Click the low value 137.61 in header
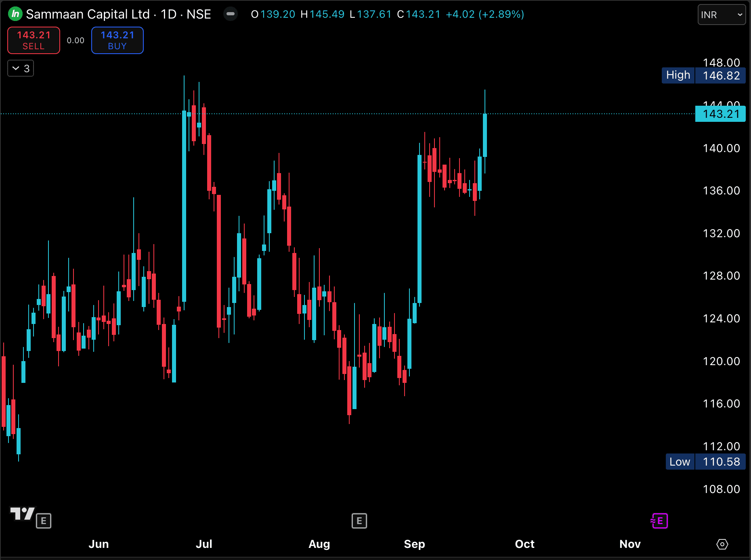Screen dimensions: 751x560 [374, 14]
